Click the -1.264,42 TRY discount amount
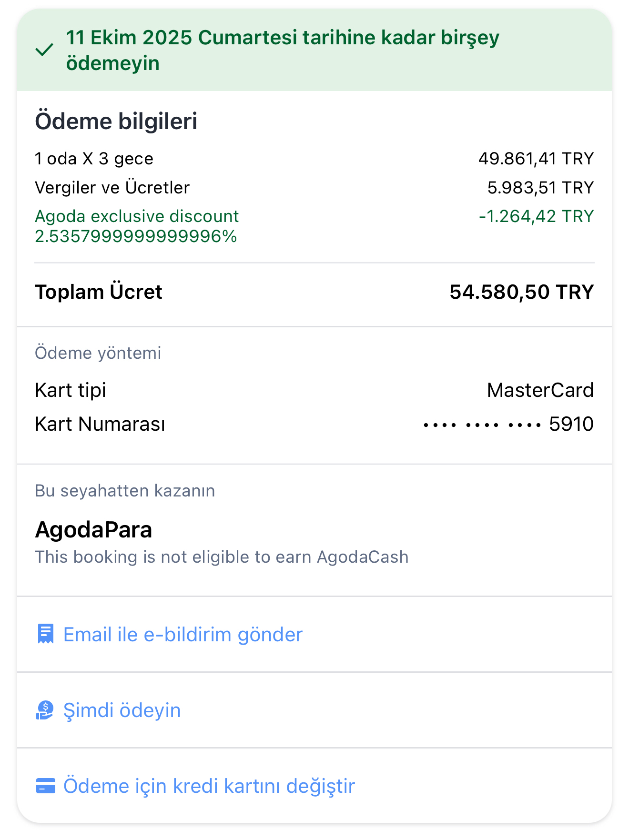The image size is (629, 840). tap(537, 216)
